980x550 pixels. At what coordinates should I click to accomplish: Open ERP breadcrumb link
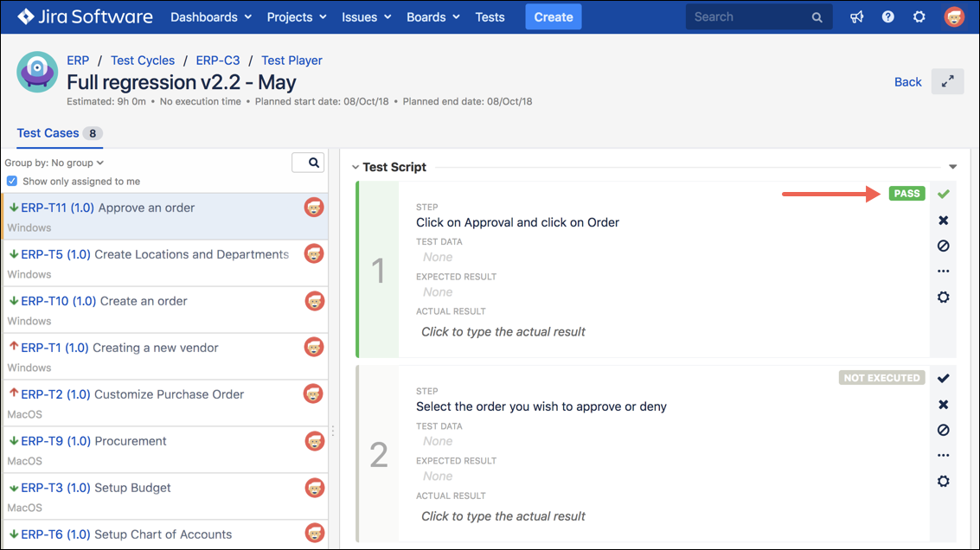[78, 61]
